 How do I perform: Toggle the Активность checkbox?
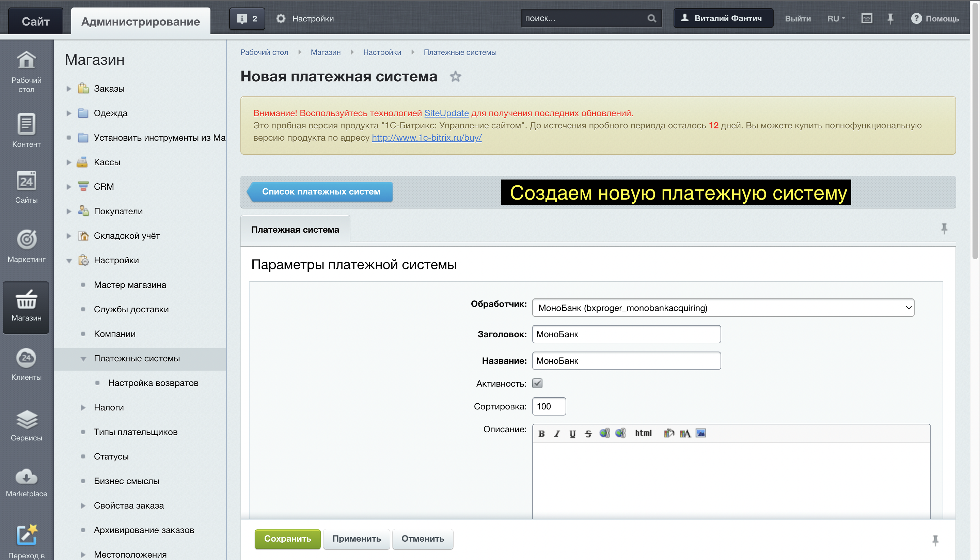[x=537, y=383]
